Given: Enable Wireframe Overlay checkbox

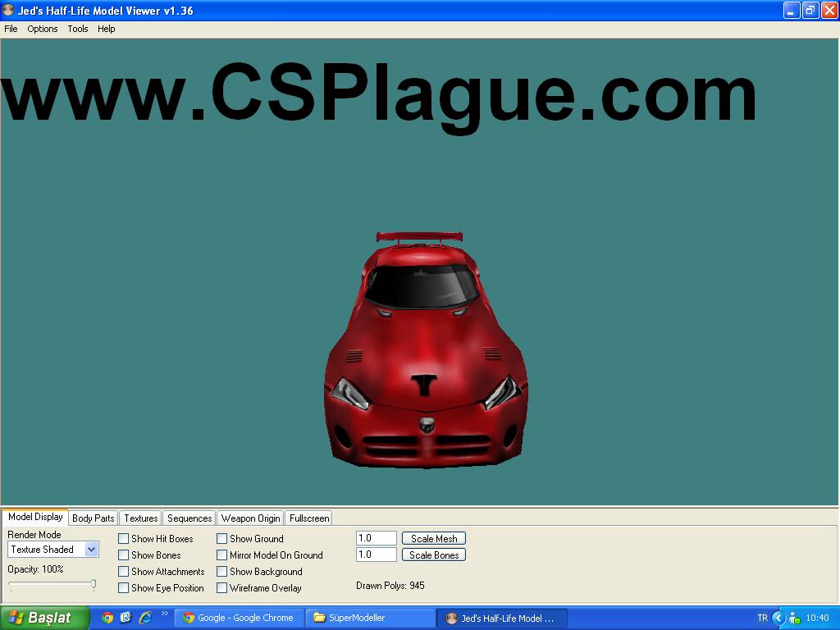Looking at the screenshot, I should click(222, 588).
